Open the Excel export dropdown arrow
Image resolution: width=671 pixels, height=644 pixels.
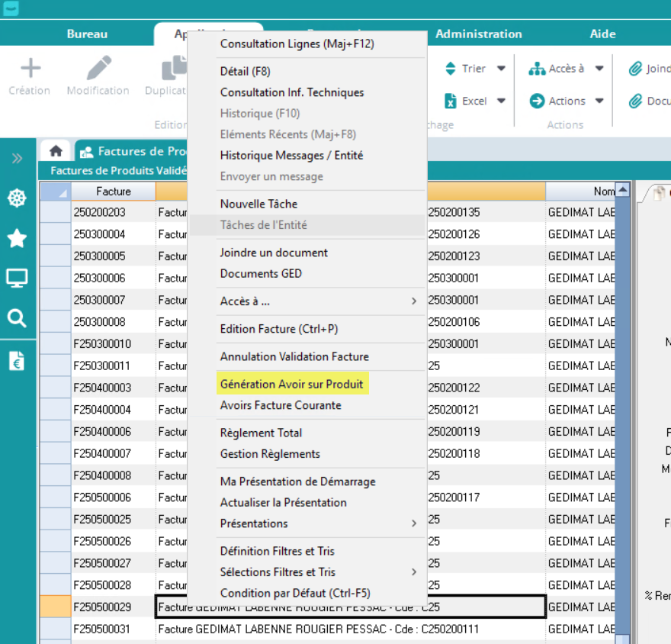point(501,101)
